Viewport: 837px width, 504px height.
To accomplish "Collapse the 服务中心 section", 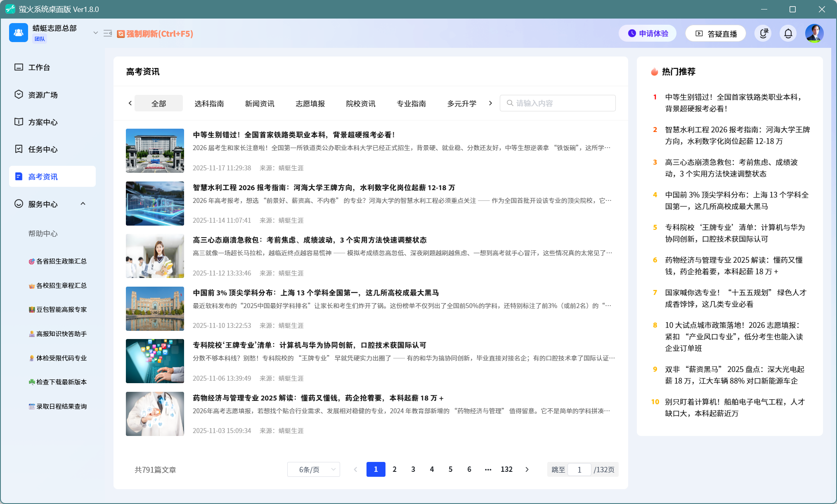I will tap(83, 204).
